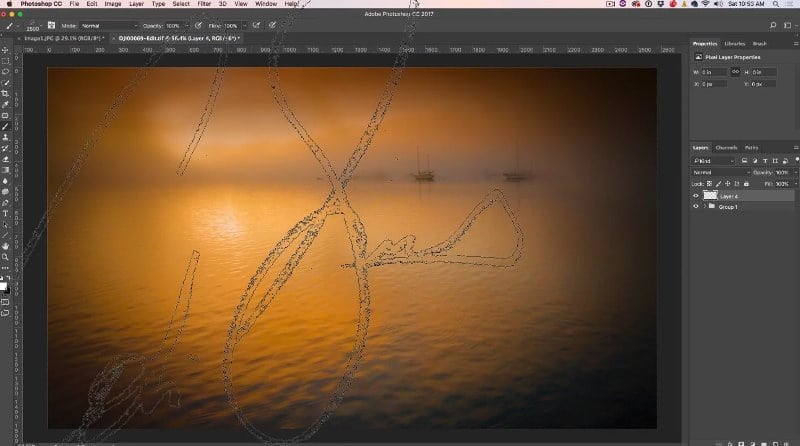This screenshot has height=446, width=800.
Task: Change the screen mode icon
Action: 5,313
